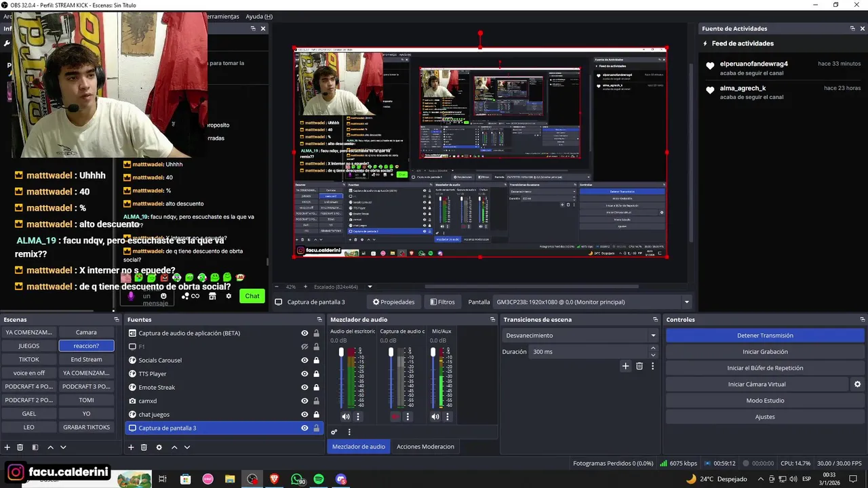Float the Escenas dock with its pop-out icon

click(x=117, y=319)
